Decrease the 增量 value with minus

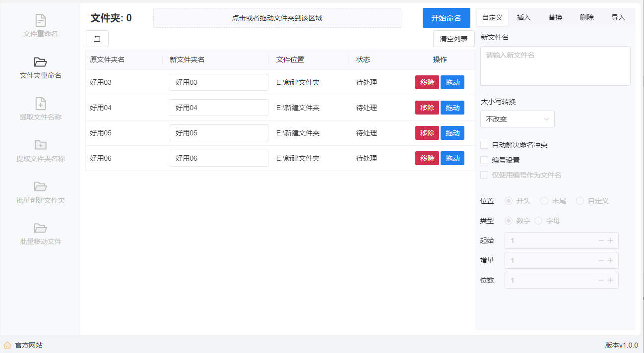(x=601, y=260)
